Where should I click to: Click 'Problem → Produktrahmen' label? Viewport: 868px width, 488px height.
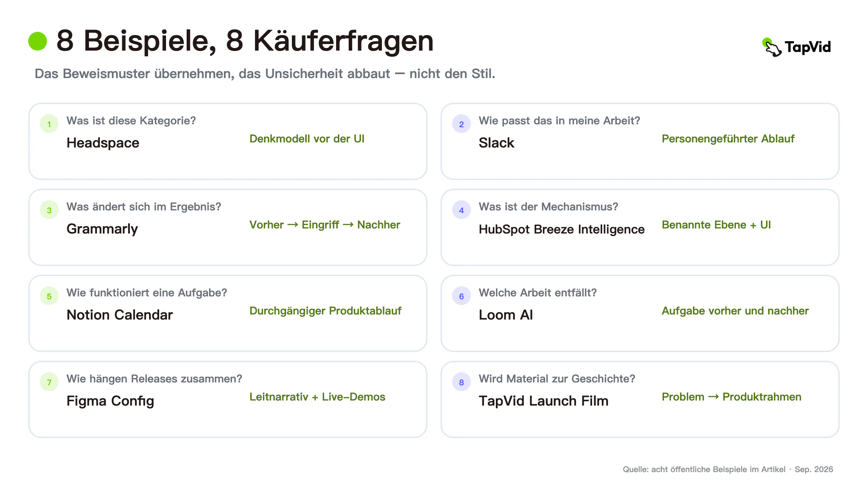pyautogui.click(x=731, y=397)
